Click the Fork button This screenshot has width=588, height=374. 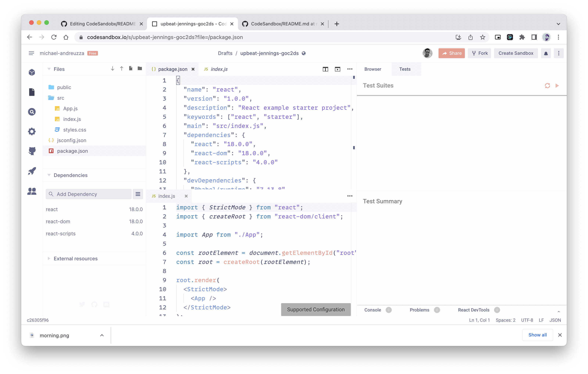coord(480,53)
